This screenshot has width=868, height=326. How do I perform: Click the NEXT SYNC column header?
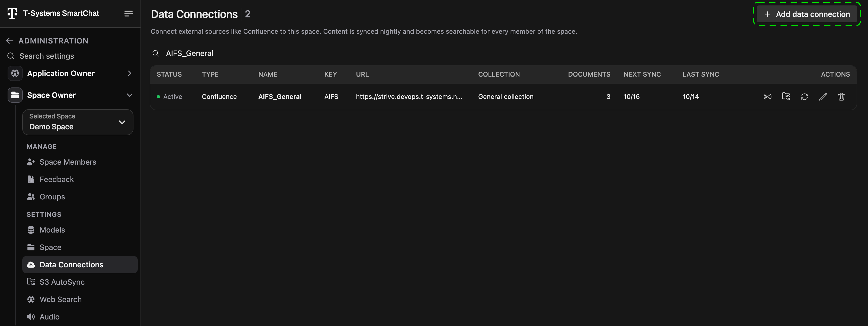[642, 75]
